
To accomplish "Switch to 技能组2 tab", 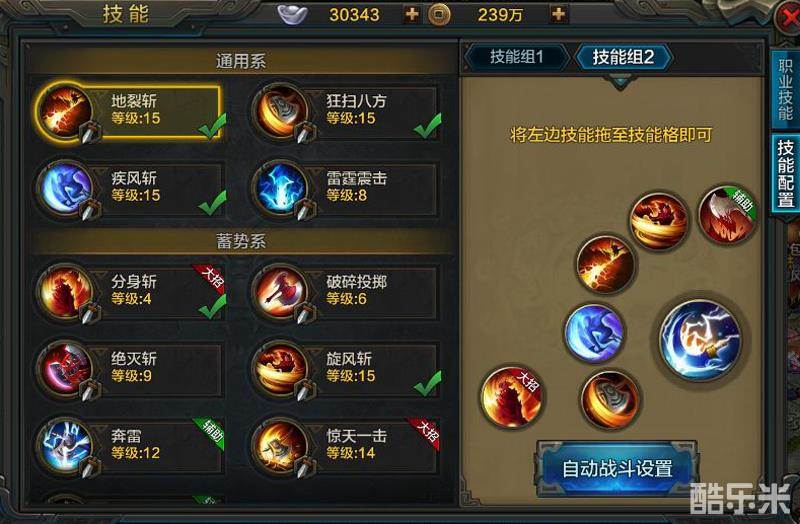I will click(x=623, y=57).
